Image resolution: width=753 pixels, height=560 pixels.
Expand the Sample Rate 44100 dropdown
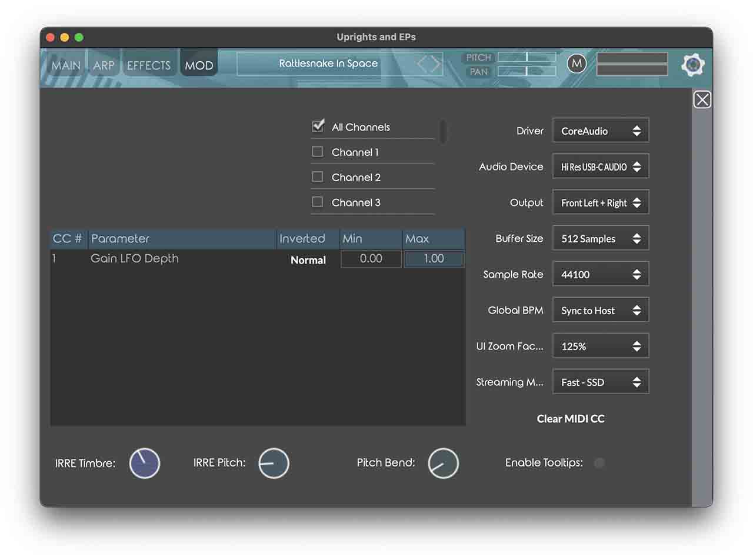tap(600, 275)
